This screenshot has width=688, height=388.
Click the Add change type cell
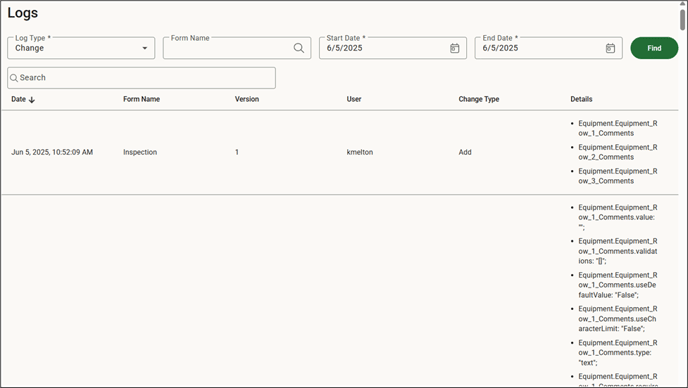pyautogui.click(x=465, y=152)
